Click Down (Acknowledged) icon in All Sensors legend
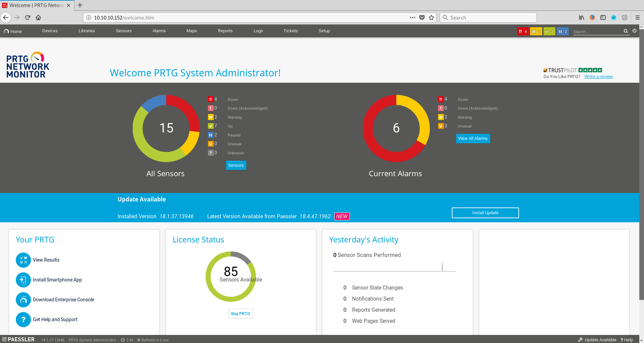Screen dimensions: 644x343 coord(211,108)
